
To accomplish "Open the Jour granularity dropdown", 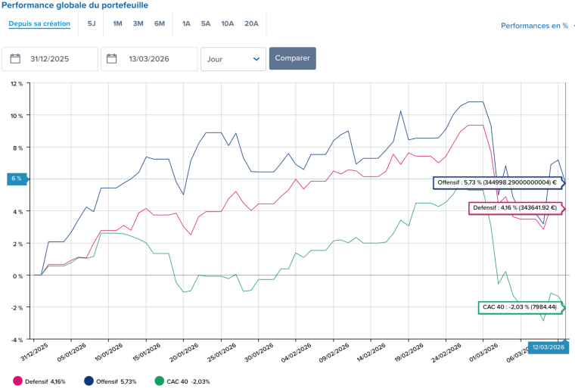I will coord(233,59).
